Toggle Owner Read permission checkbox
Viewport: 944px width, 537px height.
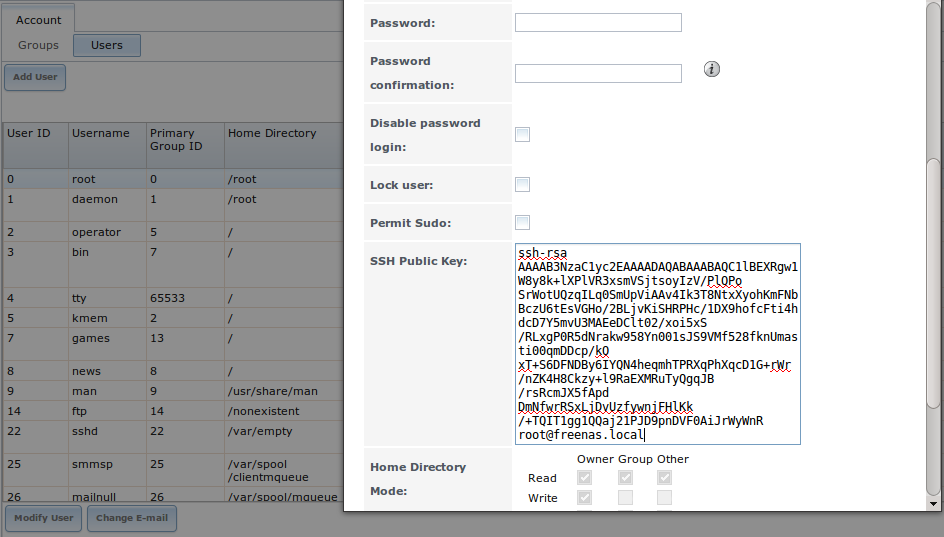[x=584, y=478]
